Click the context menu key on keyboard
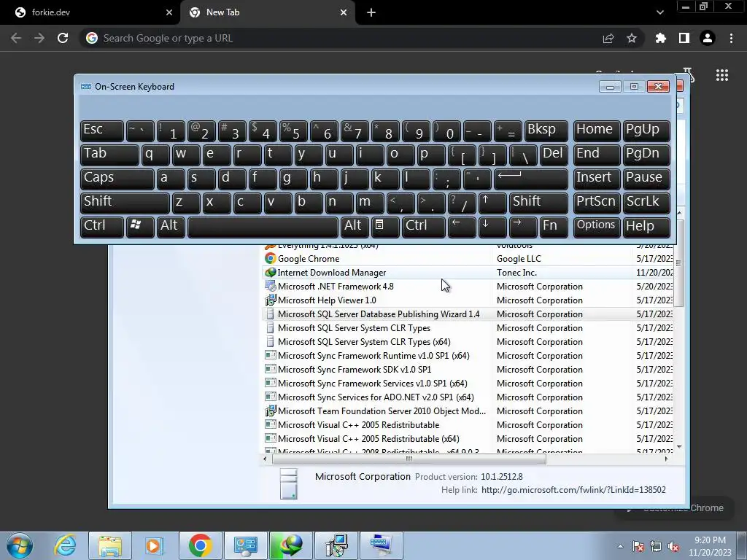The width and height of the screenshot is (747, 560). (385, 227)
